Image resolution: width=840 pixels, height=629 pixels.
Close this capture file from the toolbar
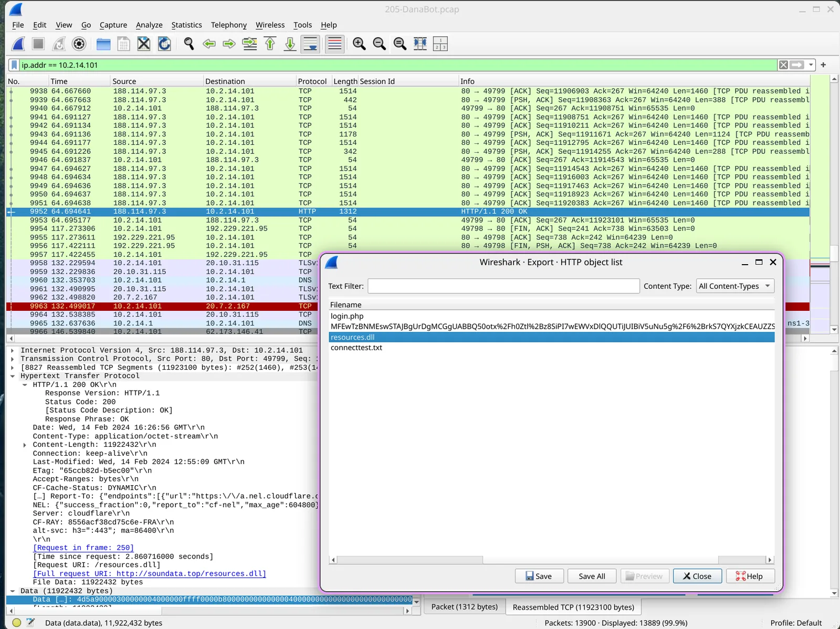coord(144,44)
